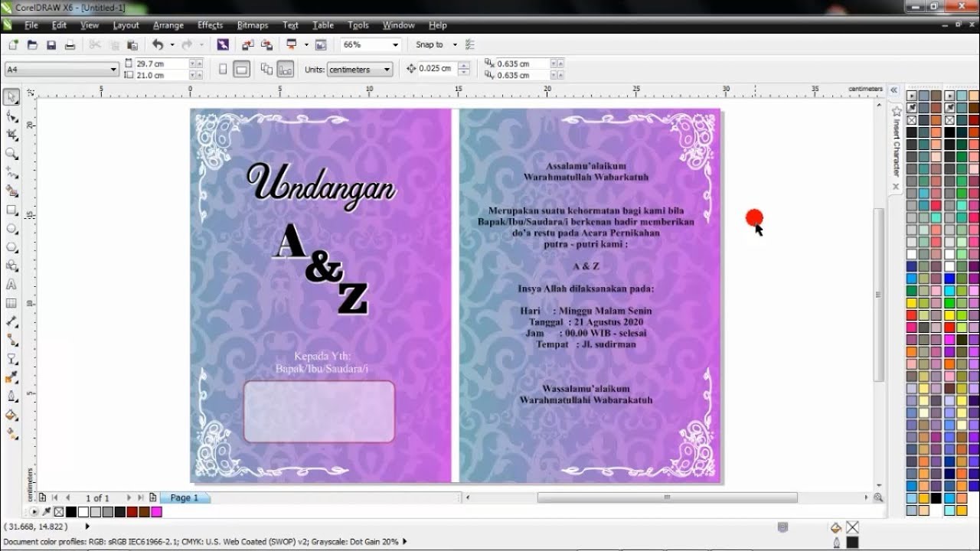Image resolution: width=980 pixels, height=551 pixels.
Task: Open file with the Open folder icon
Action: (32, 45)
